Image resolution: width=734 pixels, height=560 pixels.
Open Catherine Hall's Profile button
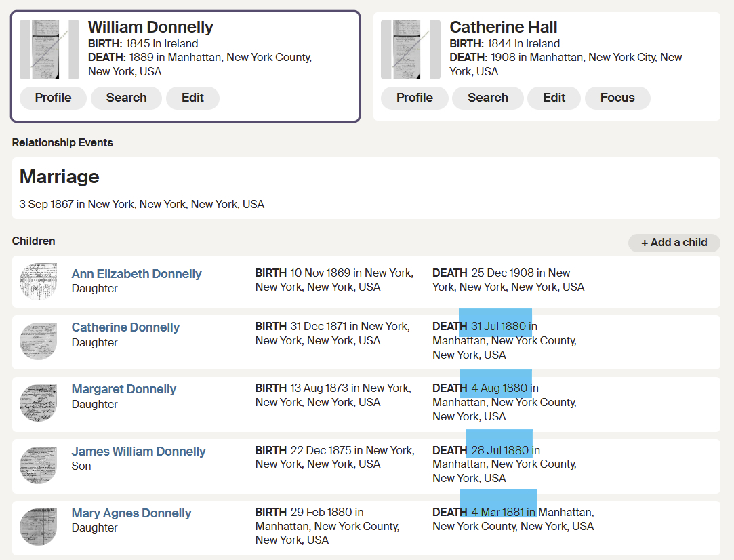pos(414,98)
